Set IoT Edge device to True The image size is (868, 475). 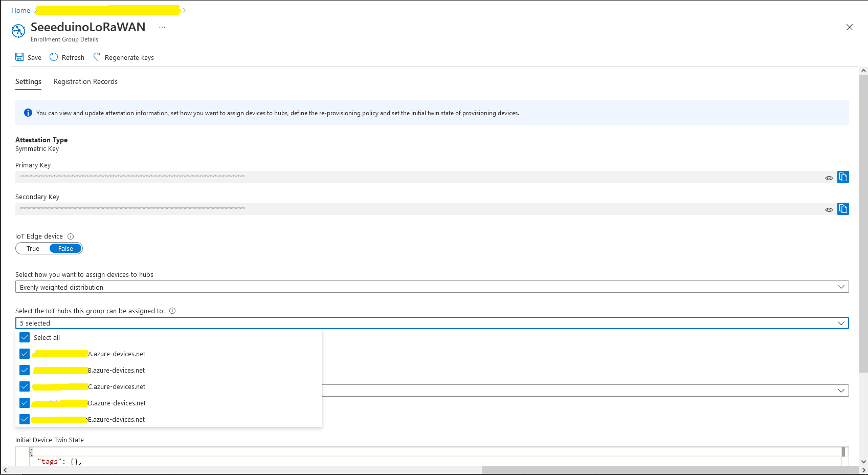(x=33, y=249)
